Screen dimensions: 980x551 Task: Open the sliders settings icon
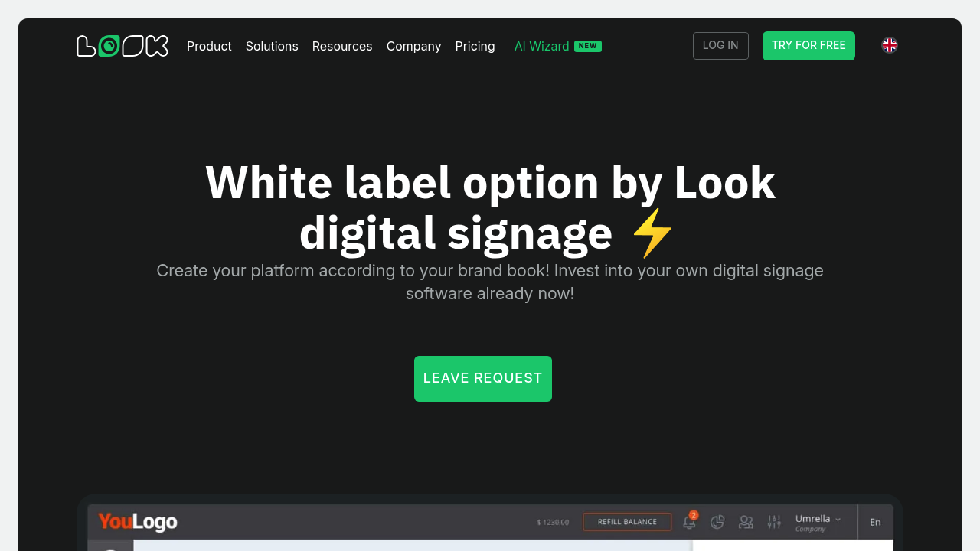point(774,522)
